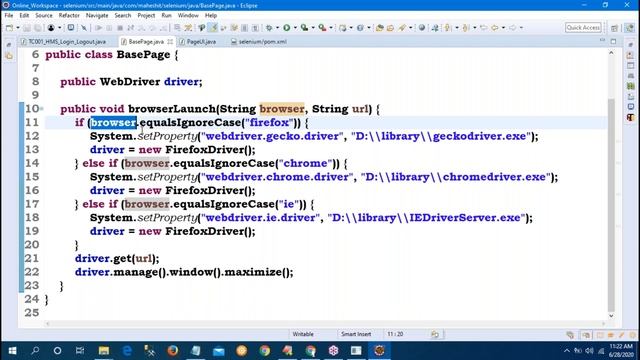Open the Source menu

[x=44, y=16]
